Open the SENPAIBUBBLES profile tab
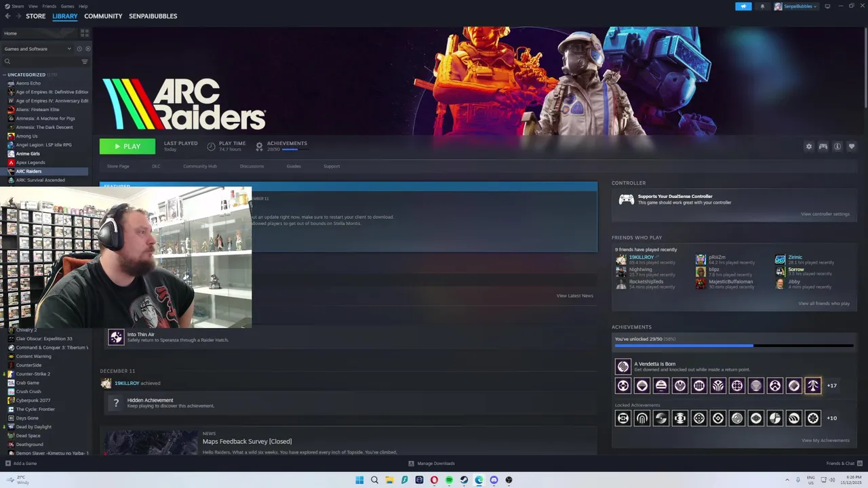868x488 pixels. pos(153,16)
